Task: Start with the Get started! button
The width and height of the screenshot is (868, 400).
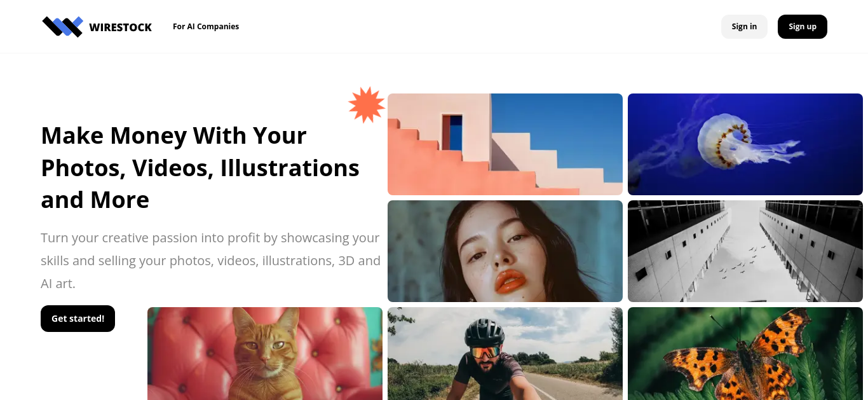Action: (78, 319)
